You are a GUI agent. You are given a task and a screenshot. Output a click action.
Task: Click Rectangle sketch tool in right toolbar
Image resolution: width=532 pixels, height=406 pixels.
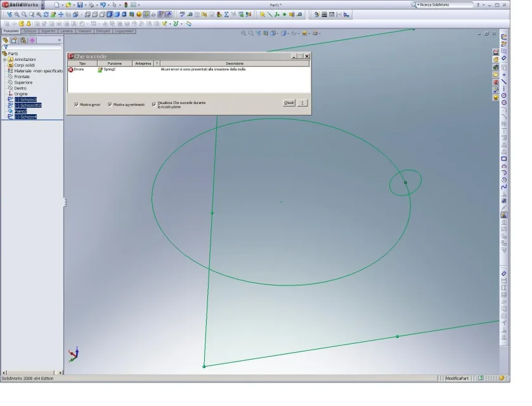click(504, 159)
